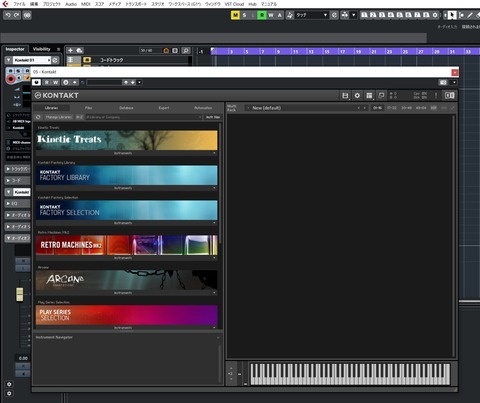Enable the red record button in Inspector
This screenshot has height=403, width=480.
10,79
